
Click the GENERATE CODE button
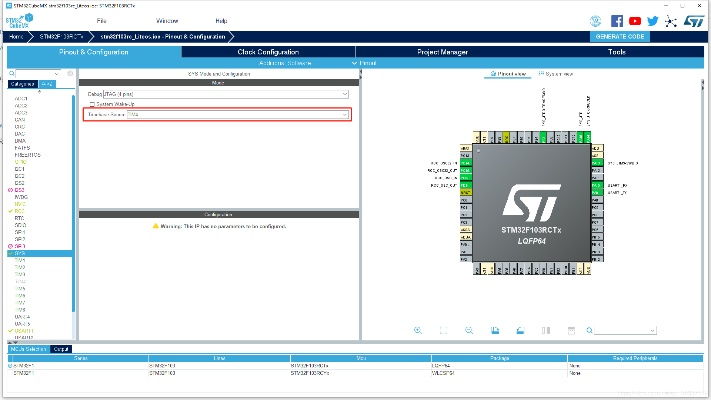619,36
